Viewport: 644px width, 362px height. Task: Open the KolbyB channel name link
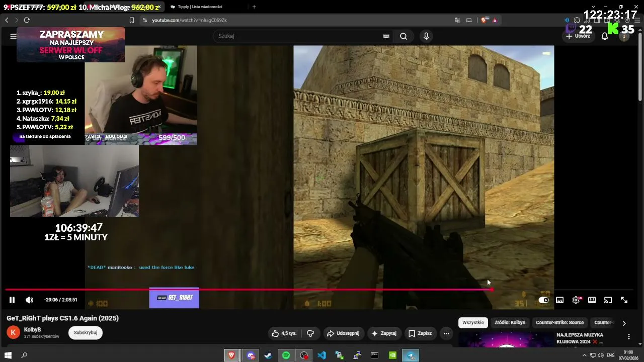point(33,330)
